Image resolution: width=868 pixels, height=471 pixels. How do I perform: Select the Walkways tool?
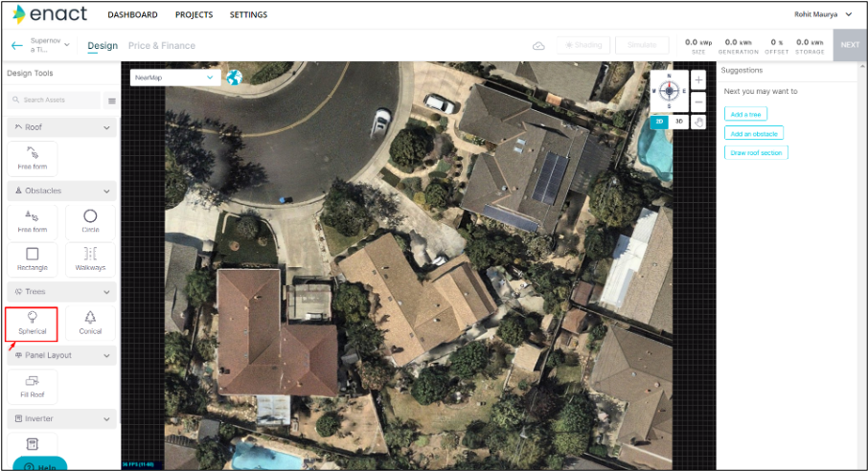[90, 259]
